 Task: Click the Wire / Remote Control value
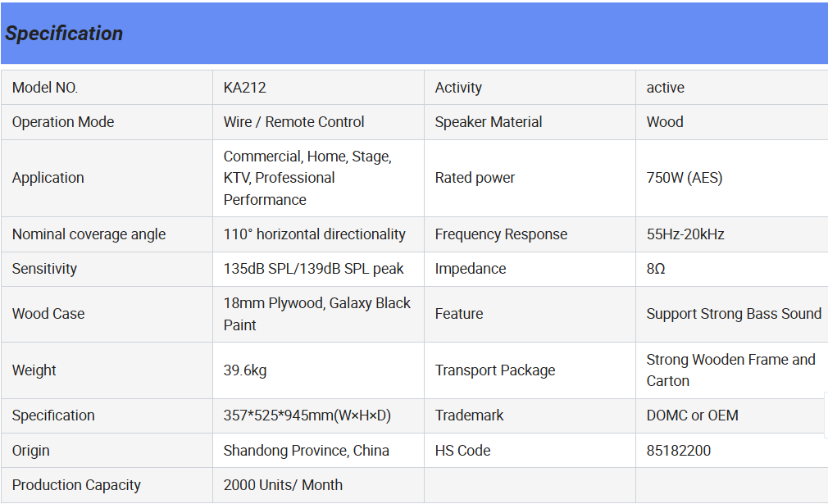[x=293, y=122]
